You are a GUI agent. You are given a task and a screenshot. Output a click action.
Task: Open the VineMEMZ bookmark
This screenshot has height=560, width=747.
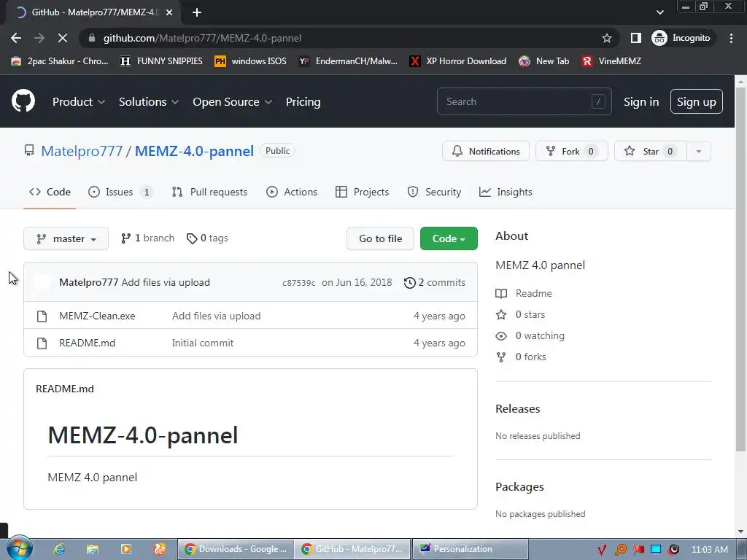611,61
